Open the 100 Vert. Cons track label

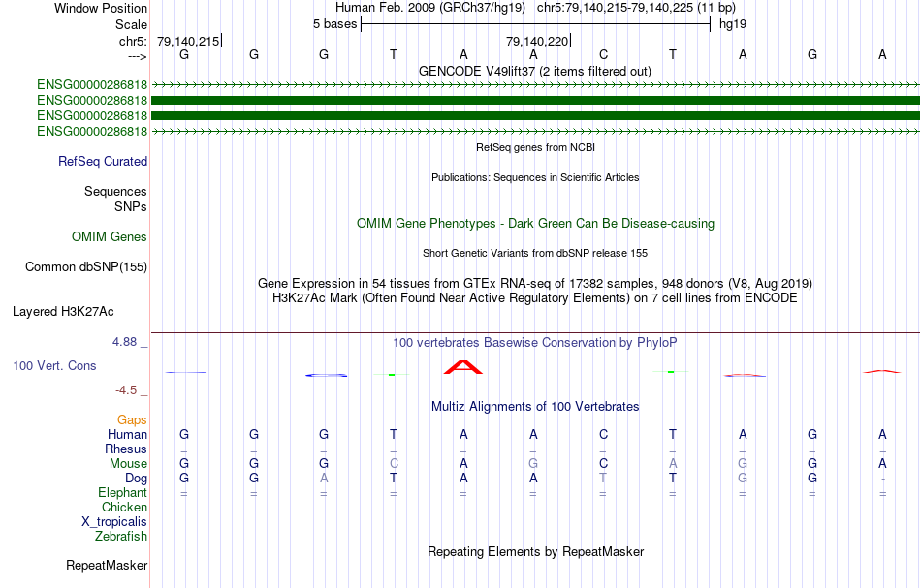tap(54, 365)
